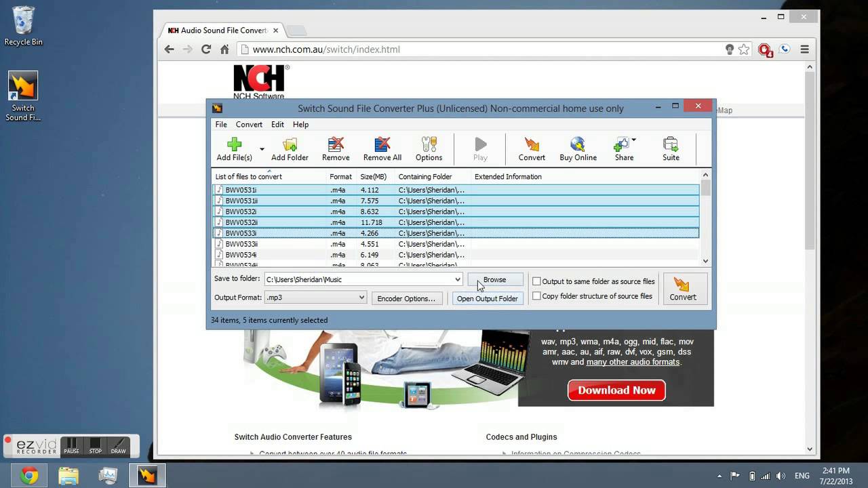The height and width of the screenshot is (488, 868).
Task: Reload the page in the browser
Action: click(x=206, y=49)
